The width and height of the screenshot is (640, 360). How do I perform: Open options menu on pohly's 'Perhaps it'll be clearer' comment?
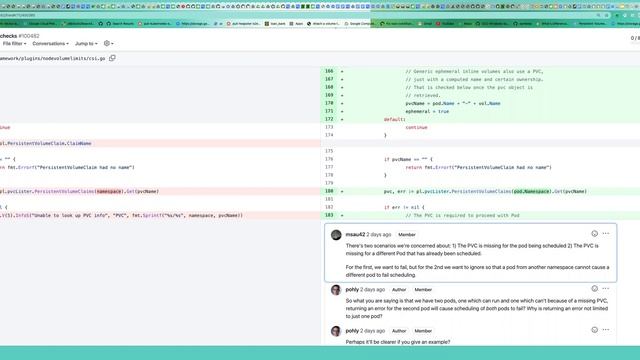click(x=606, y=330)
